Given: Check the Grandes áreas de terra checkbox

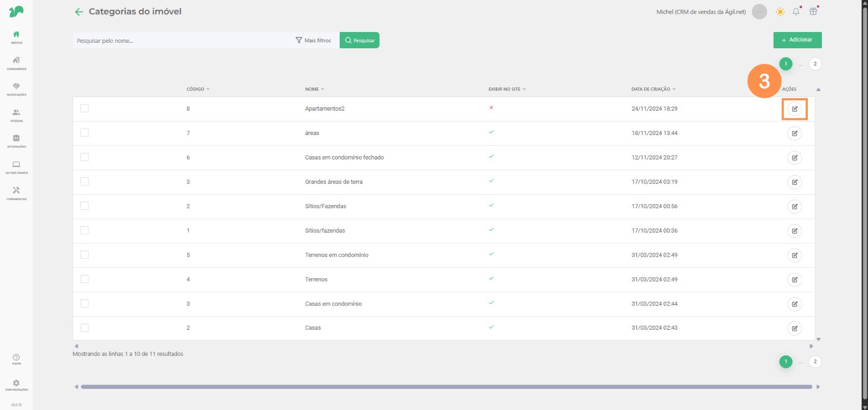Looking at the screenshot, I should tap(85, 182).
